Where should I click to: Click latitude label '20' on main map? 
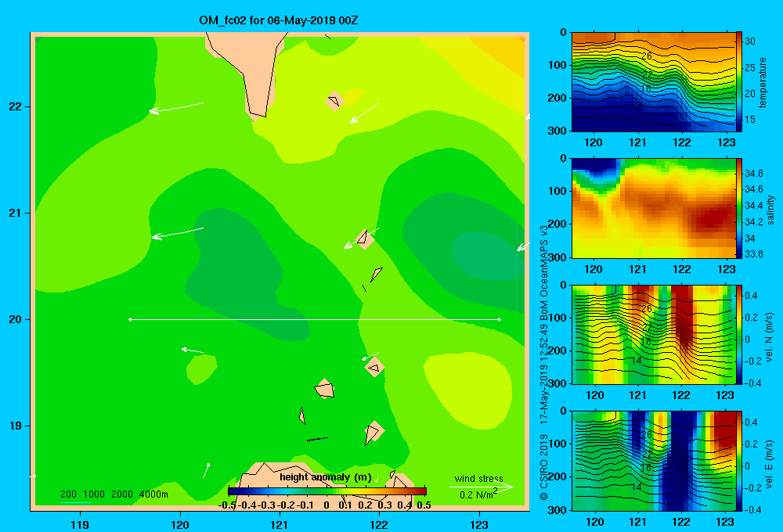click(16, 319)
